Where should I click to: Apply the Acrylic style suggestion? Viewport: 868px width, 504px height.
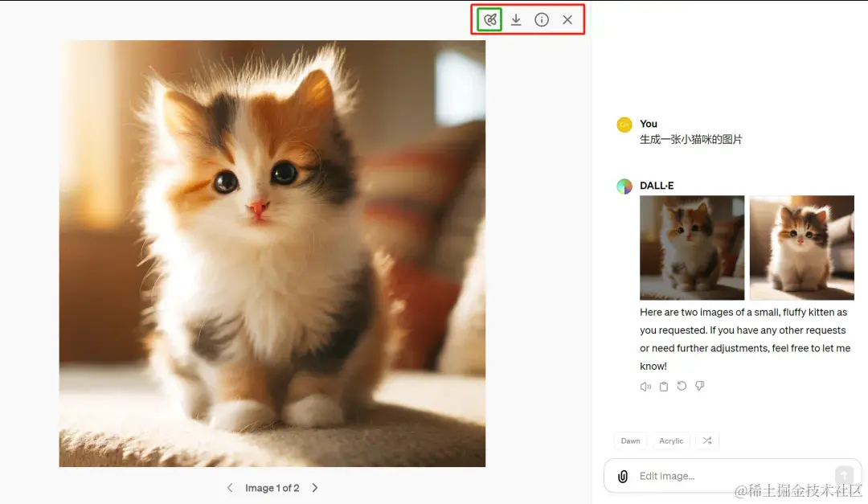click(671, 440)
